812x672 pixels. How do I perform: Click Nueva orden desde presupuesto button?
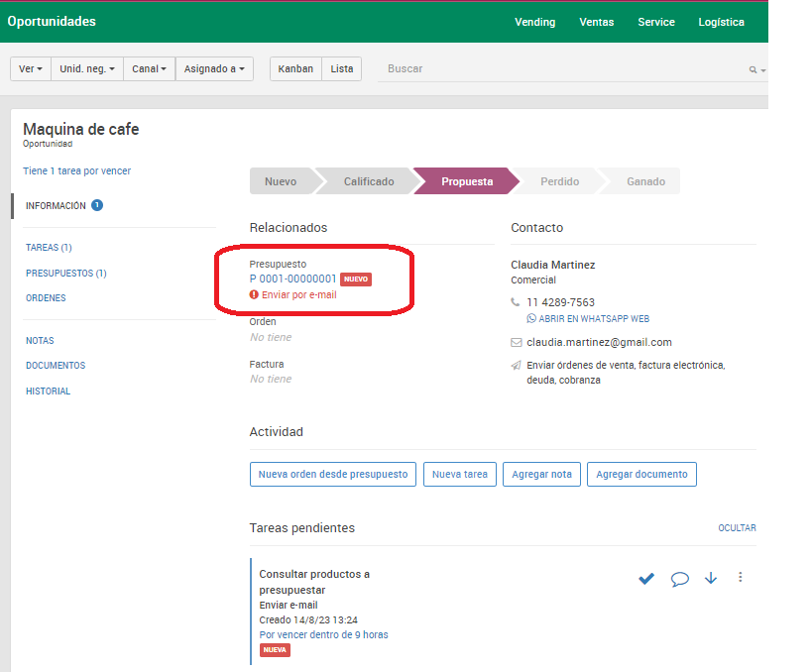pos(333,474)
